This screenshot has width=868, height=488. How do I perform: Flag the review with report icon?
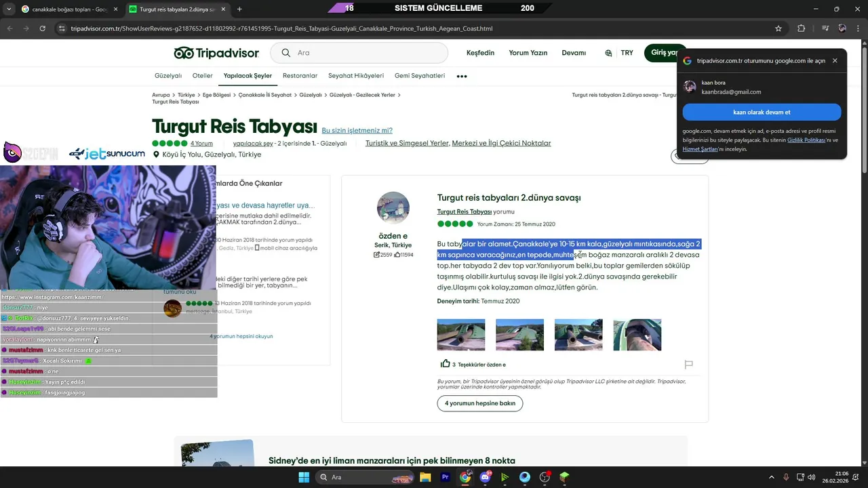point(688,365)
